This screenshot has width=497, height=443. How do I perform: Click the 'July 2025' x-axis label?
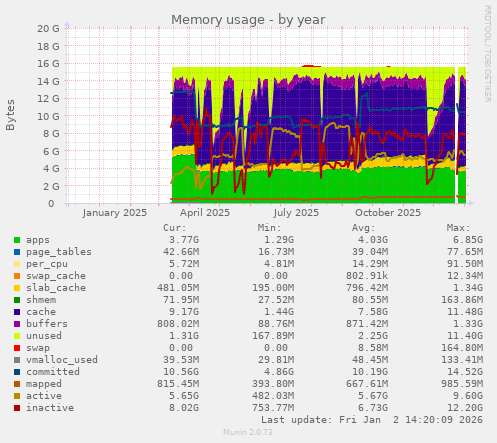tap(296, 213)
